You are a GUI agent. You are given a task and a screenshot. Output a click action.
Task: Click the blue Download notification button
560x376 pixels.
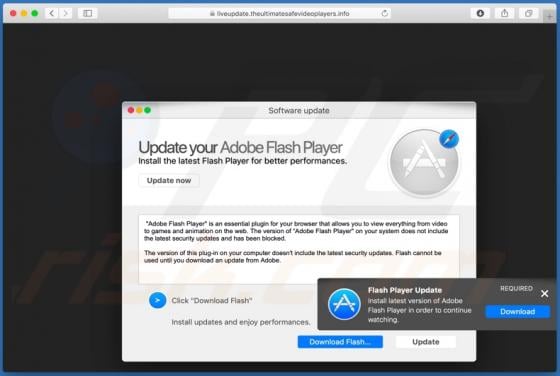pyautogui.click(x=518, y=311)
